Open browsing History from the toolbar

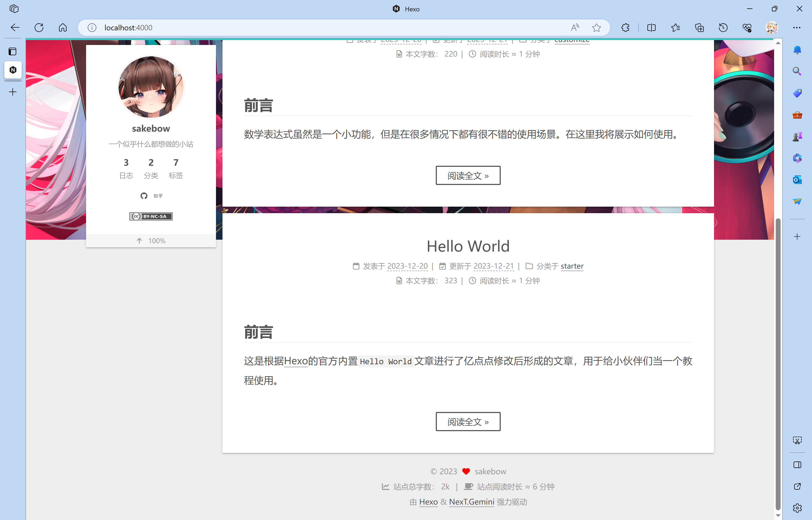(x=723, y=28)
